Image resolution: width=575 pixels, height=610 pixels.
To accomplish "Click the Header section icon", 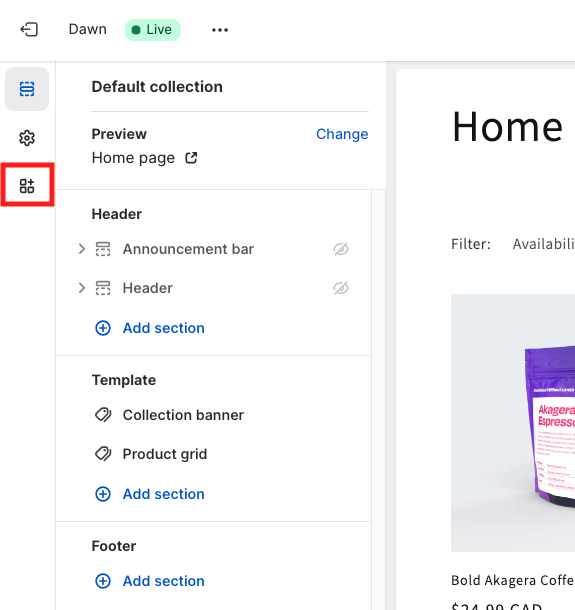I will 103,288.
